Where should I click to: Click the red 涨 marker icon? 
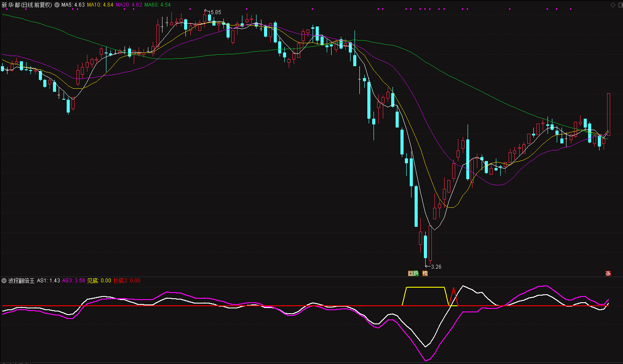pos(608,273)
